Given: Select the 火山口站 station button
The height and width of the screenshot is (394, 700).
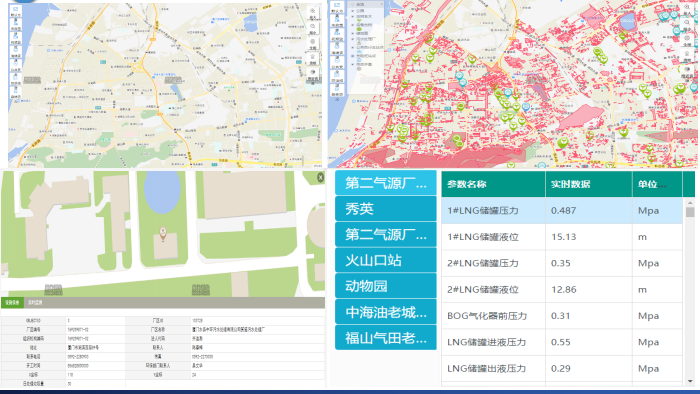Looking at the screenshot, I should point(386,261).
